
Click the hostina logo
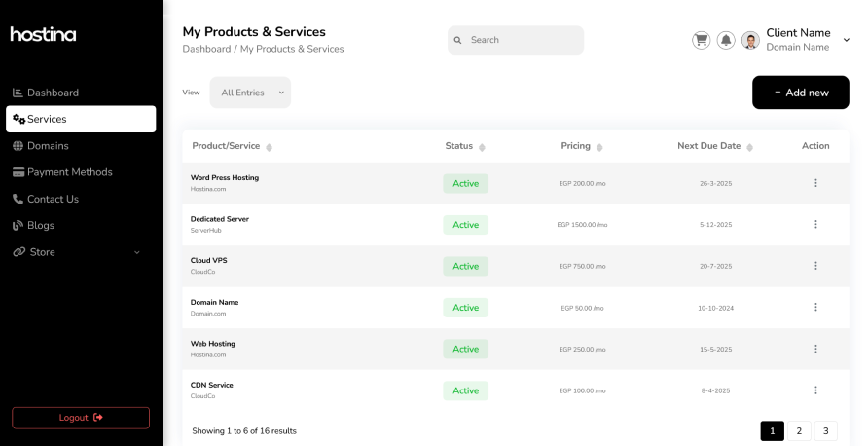pos(44,34)
